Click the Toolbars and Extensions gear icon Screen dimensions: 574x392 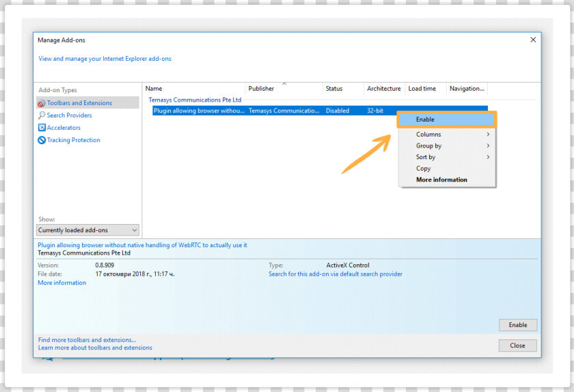point(42,103)
